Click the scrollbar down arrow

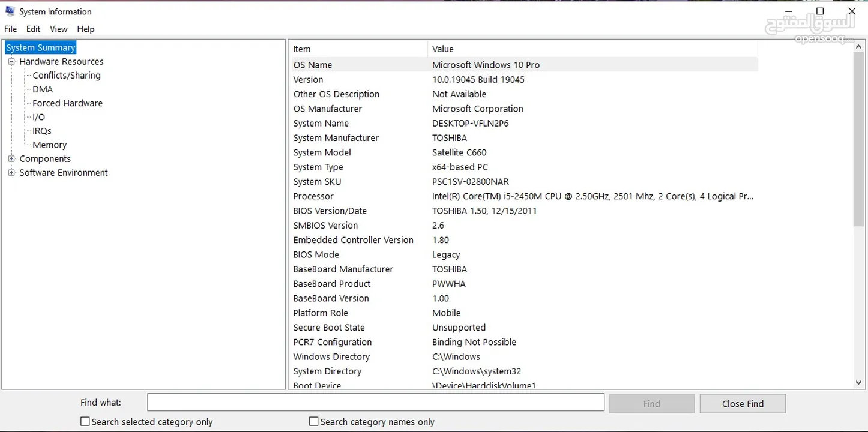coord(858,383)
